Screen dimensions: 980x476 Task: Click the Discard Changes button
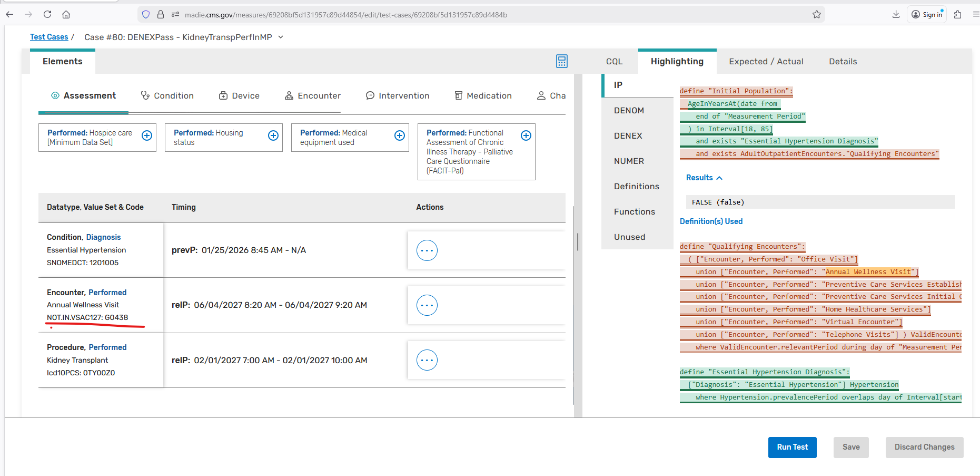coord(924,447)
